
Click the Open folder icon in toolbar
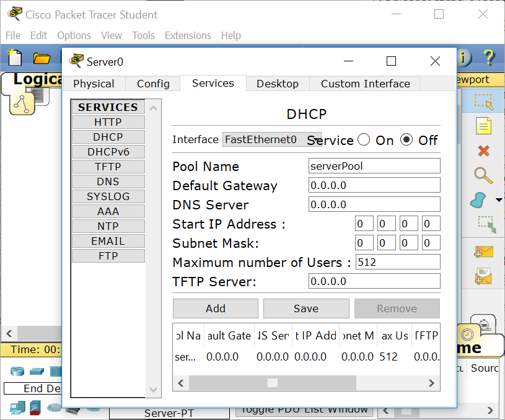pyautogui.click(x=42, y=58)
